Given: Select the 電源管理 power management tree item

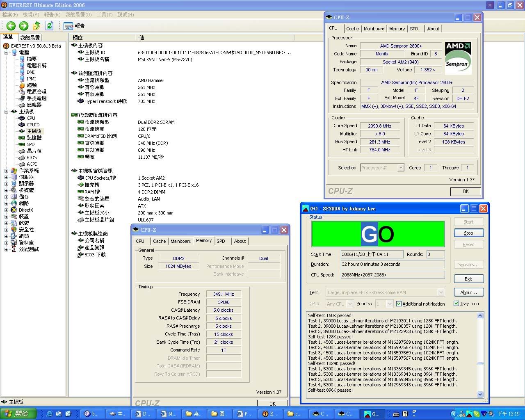Looking at the screenshot, I should tap(37, 92).
